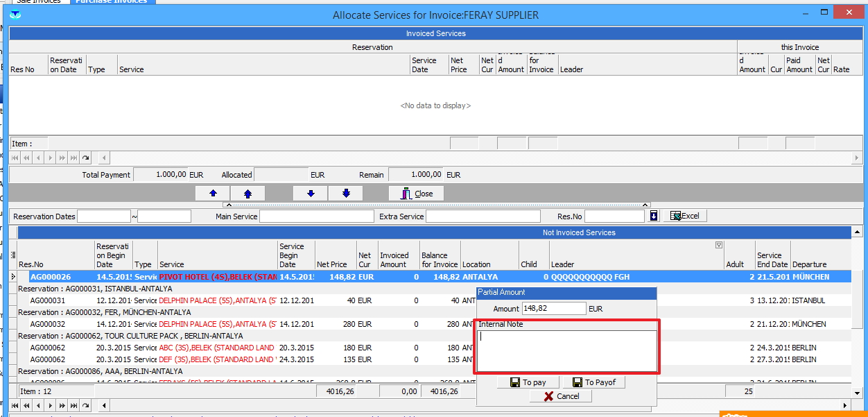Switch to the Purchase Invoices tab
Image resolution: width=868 pixels, height=417 pixels.
111,1
